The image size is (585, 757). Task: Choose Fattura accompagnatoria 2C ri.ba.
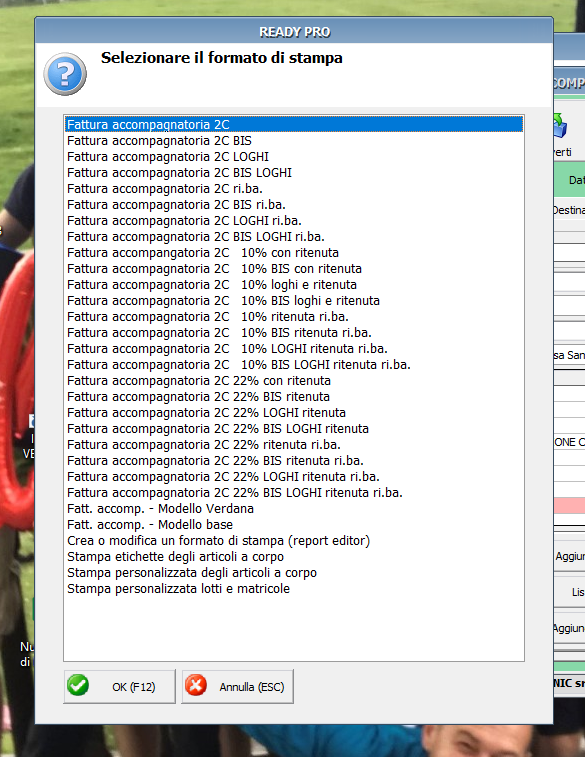coord(294,188)
